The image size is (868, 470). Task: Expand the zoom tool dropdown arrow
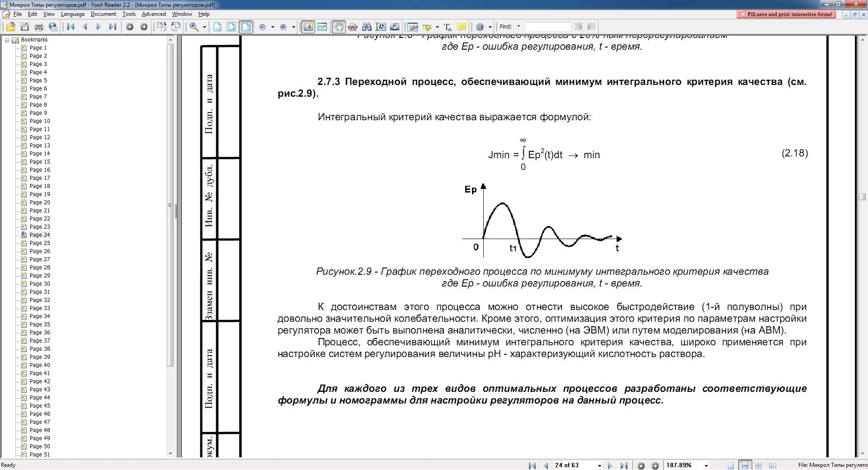click(204, 27)
